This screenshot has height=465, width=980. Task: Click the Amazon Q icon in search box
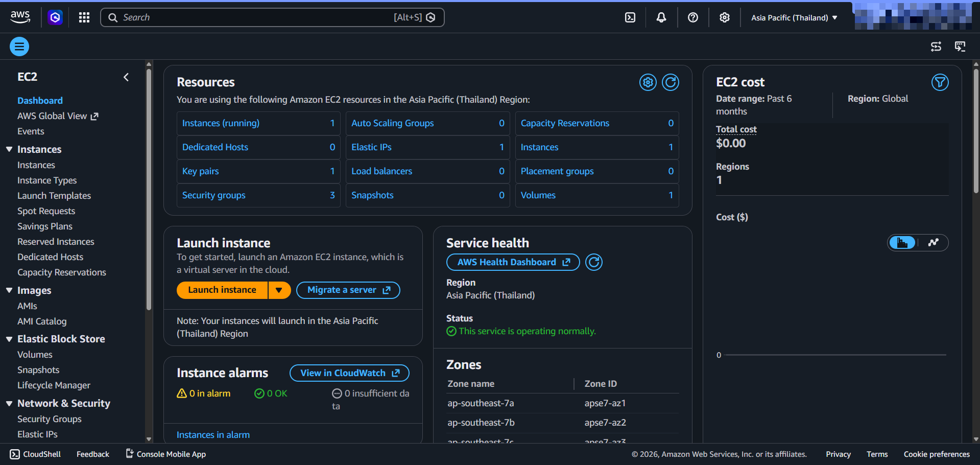pos(431,17)
